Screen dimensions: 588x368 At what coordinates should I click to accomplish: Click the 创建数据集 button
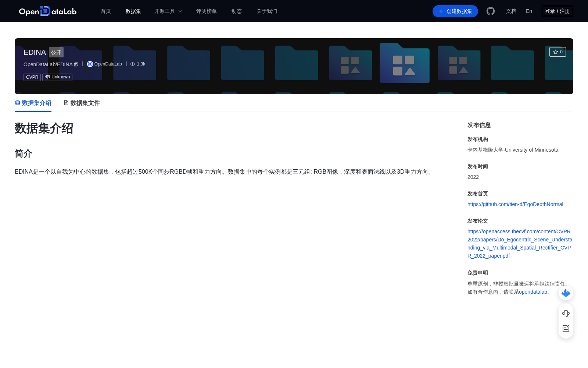(455, 11)
